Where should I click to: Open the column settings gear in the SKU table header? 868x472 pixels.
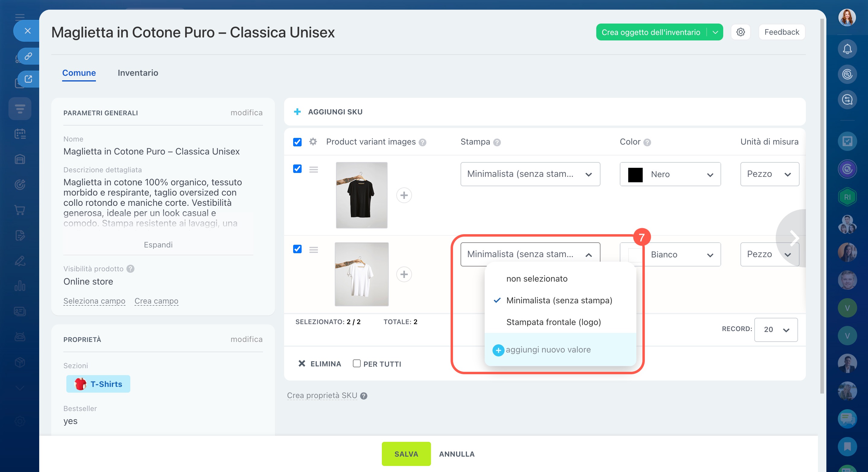pos(313,142)
